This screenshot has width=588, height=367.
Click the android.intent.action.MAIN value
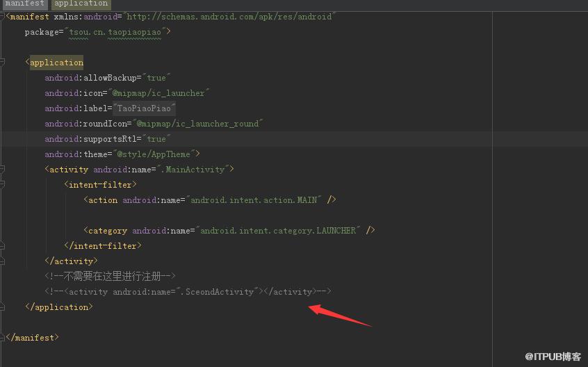(254, 200)
